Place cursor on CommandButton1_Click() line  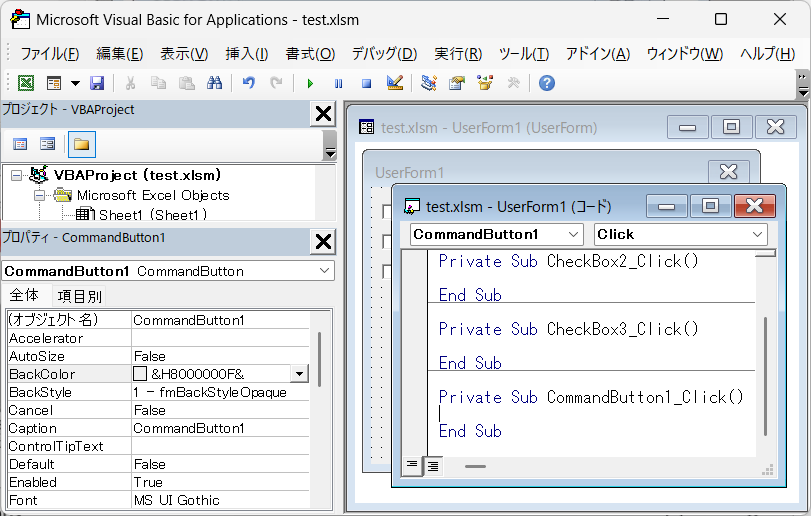coord(591,397)
